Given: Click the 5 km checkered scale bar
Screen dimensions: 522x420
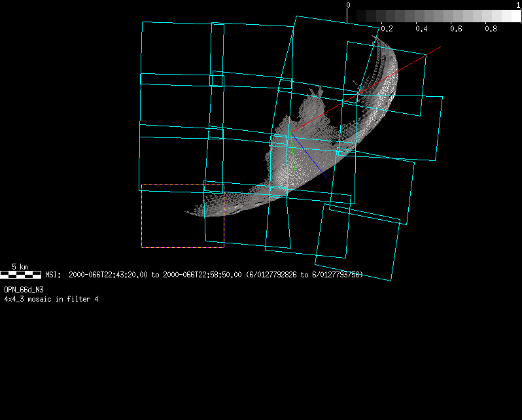Looking at the screenshot, I should [x=21, y=275].
